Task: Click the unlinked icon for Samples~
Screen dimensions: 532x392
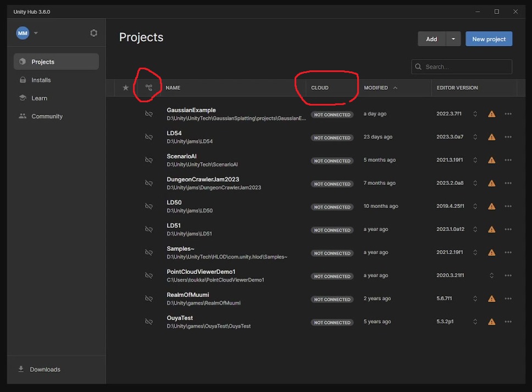Action: tap(148, 252)
